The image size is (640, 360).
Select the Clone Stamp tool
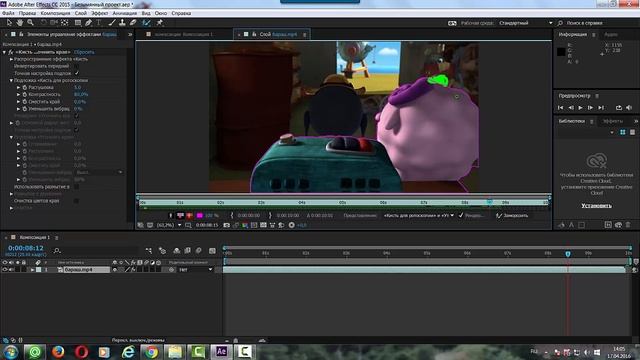122,23
